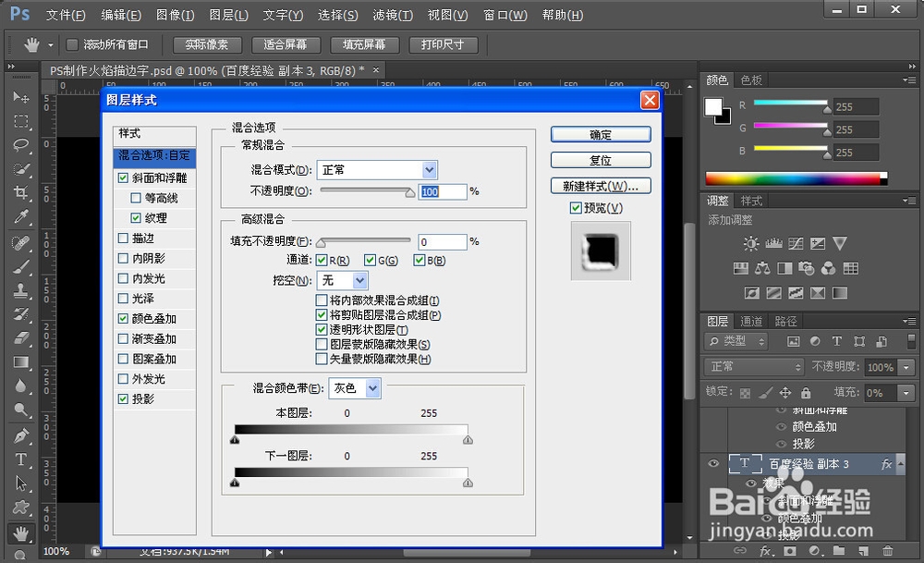
Task: Uncheck the 预览(V) preview checkbox
Action: [576, 207]
